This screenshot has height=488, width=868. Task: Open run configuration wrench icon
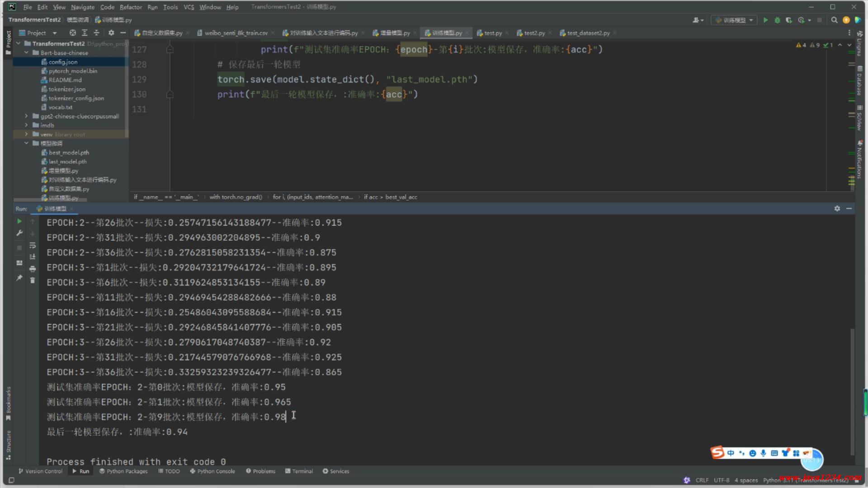(x=19, y=233)
